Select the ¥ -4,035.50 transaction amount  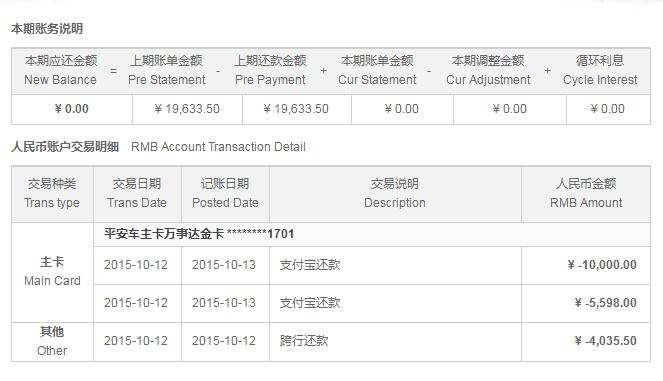pyautogui.click(x=605, y=341)
